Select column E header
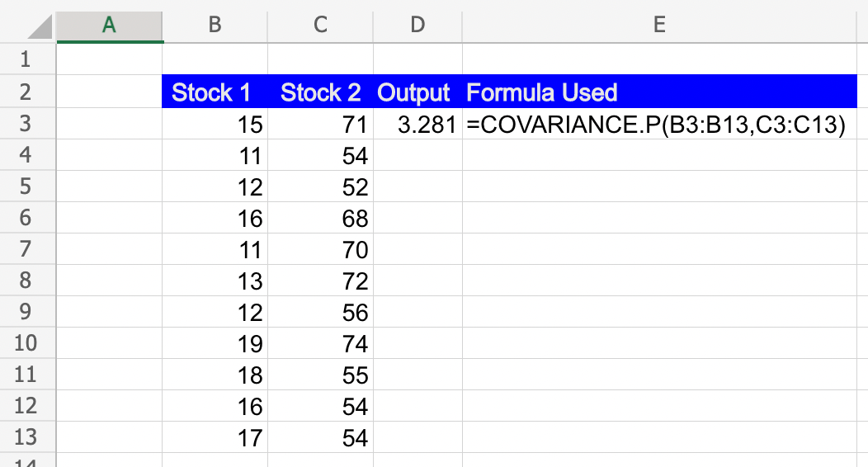Image resolution: width=868 pixels, height=467 pixels. [x=659, y=25]
